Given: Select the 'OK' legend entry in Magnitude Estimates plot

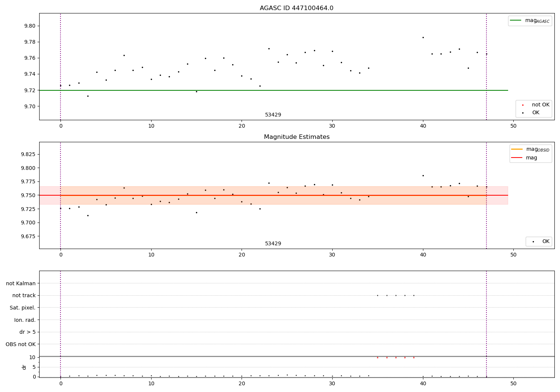Looking at the screenshot, I should point(546,242).
